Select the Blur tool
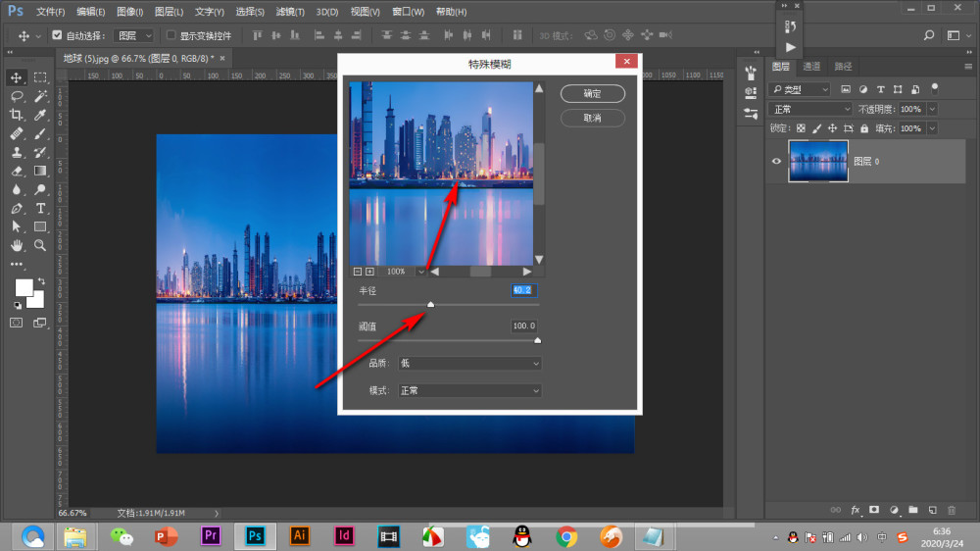The height and width of the screenshot is (551, 980). coord(17,189)
